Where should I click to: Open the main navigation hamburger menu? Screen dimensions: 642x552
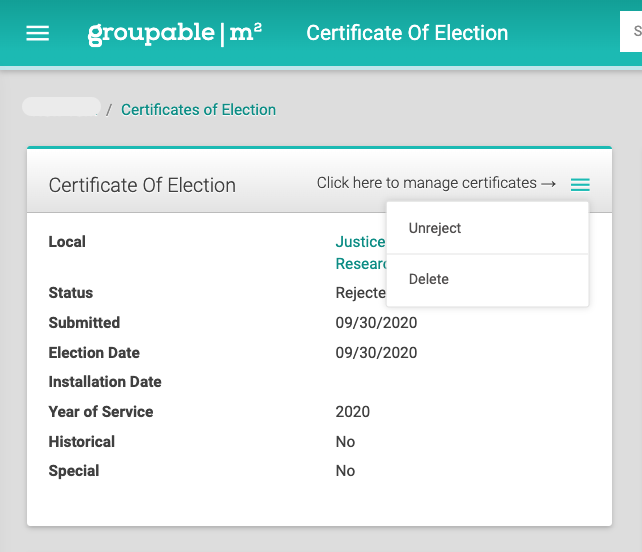(x=37, y=33)
